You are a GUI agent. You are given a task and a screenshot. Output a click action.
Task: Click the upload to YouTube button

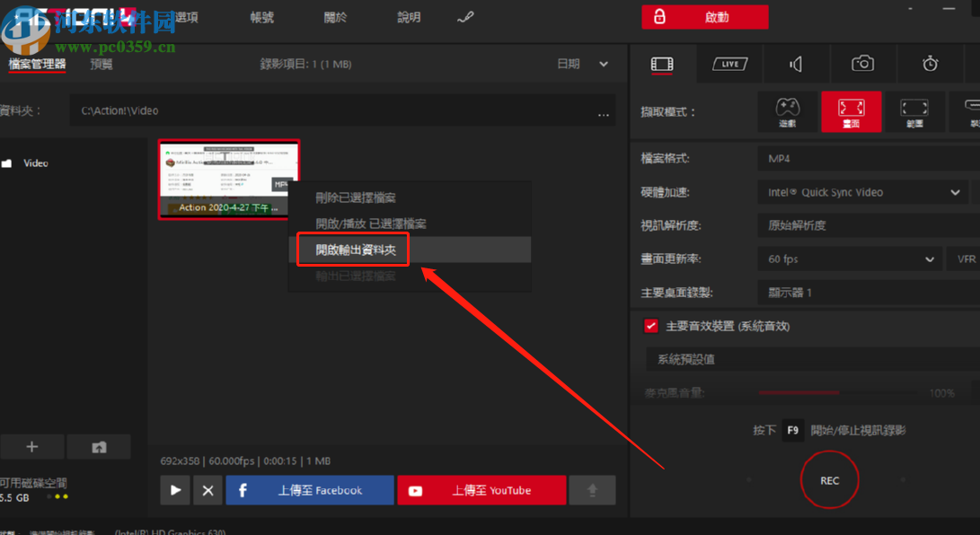tap(481, 490)
